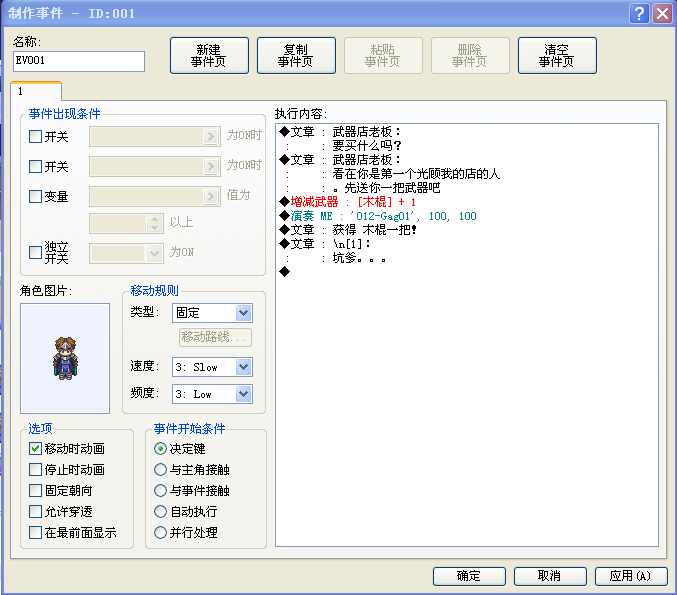Click the 清空事件页 button
Viewport: 677px width, 595px height.
[x=557, y=56]
